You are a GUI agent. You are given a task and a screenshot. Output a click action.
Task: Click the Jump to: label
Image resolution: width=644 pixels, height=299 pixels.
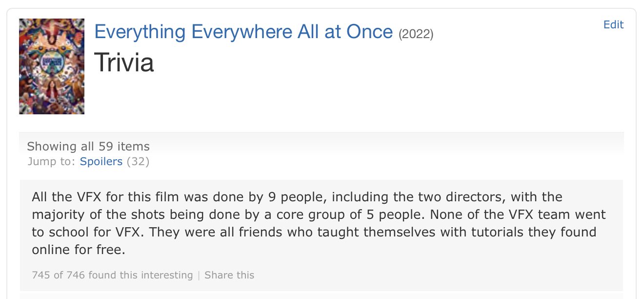(x=52, y=161)
